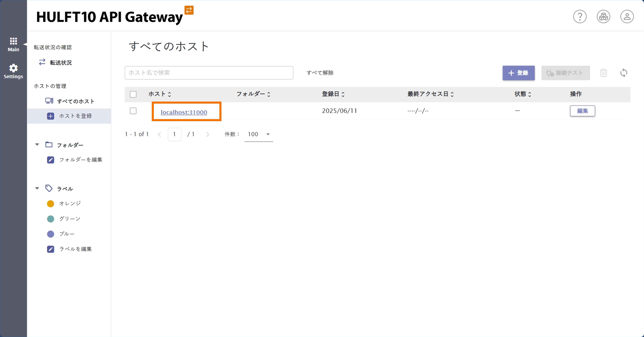This screenshot has height=337, width=644.
Task: Select the すべてのホスト monitor icon
Action: (x=49, y=101)
